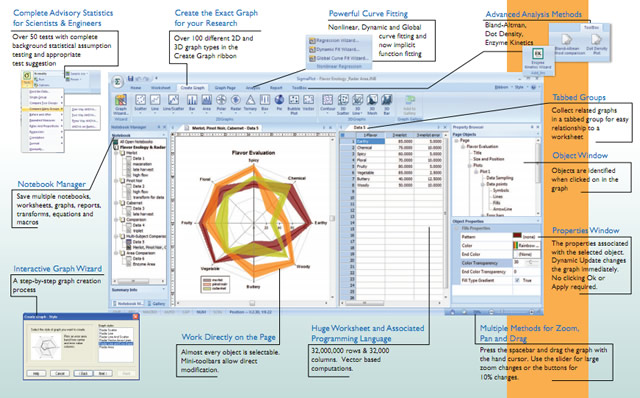Open the Toolbox ribbon tab
640x398 pixels.
tap(299, 88)
